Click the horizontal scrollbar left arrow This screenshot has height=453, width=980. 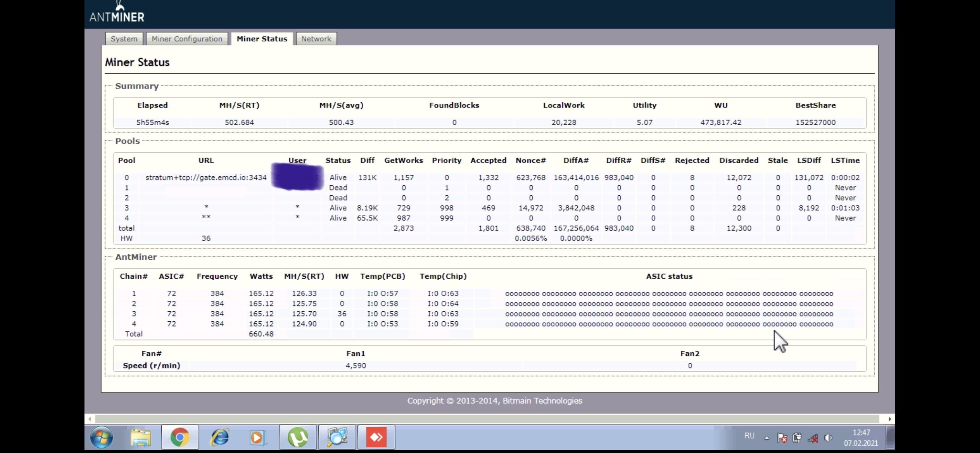pyautogui.click(x=90, y=419)
